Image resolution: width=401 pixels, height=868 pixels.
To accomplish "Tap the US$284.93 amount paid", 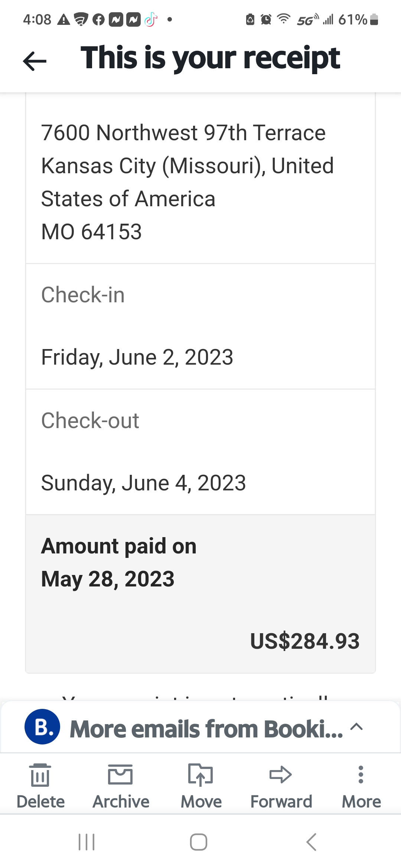I will pyautogui.click(x=304, y=641).
